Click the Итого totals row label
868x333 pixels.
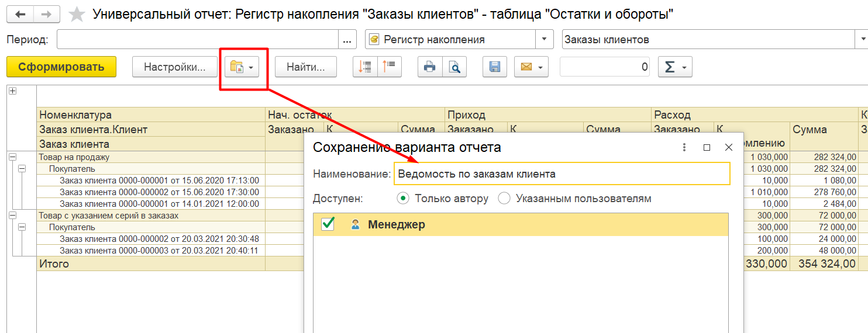[54, 264]
